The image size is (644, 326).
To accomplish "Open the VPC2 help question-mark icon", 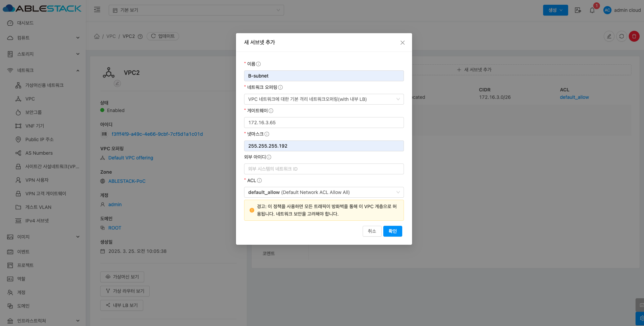I will point(140,37).
